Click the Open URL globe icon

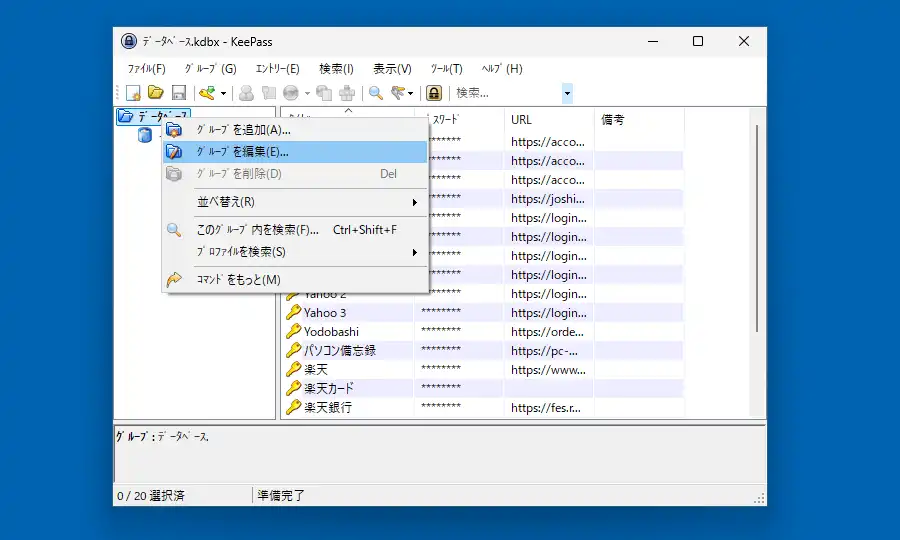(291, 93)
